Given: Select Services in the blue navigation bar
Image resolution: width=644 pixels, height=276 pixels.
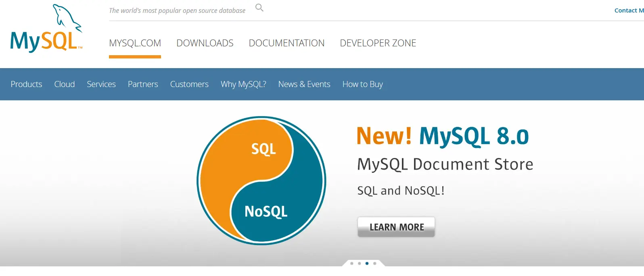Looking at the screenshot, I should pos(101,84).
